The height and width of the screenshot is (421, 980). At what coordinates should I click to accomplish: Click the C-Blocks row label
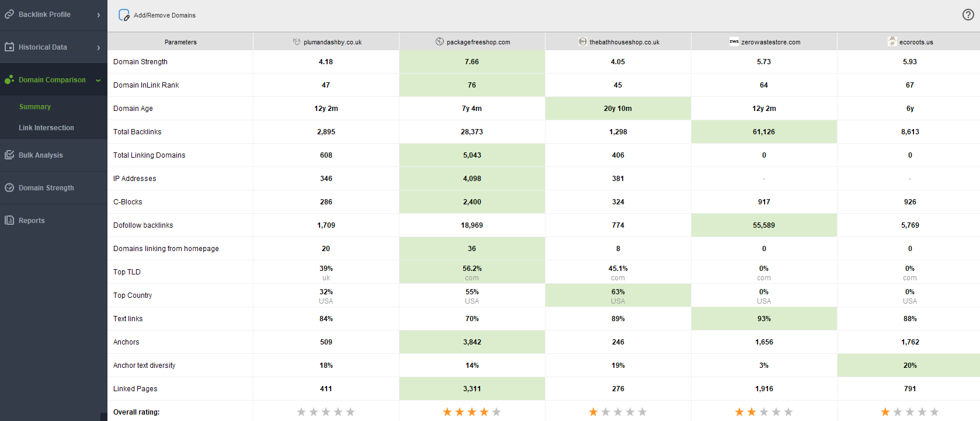[128, 202]
